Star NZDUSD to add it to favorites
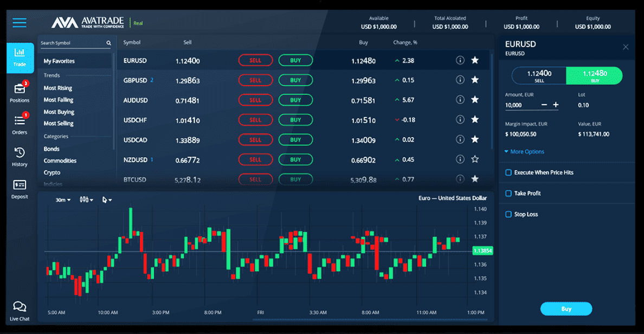The height and width of the screenshot is (334, 644). (475, 159)
